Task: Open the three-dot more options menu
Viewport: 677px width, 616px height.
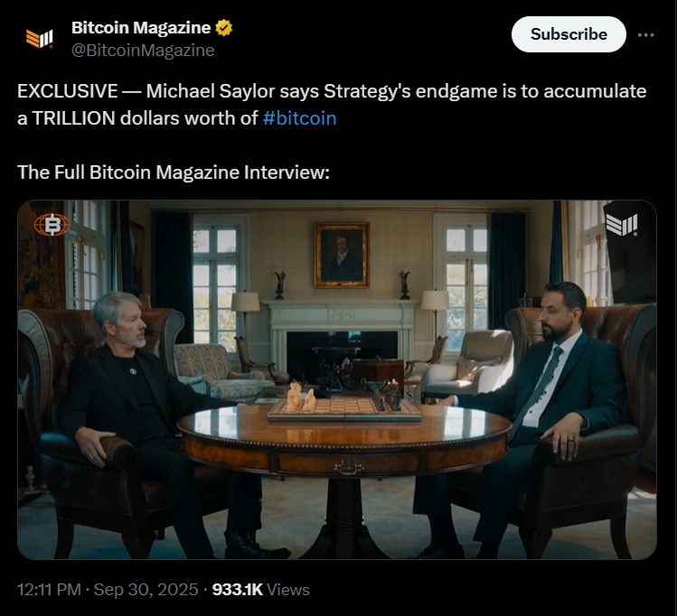Action: 645,34
